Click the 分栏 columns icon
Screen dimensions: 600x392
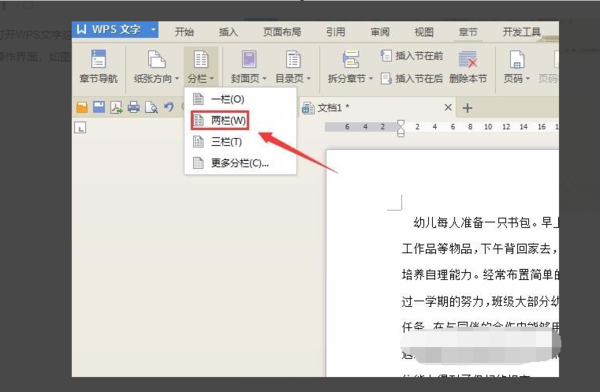pos(201,59)
